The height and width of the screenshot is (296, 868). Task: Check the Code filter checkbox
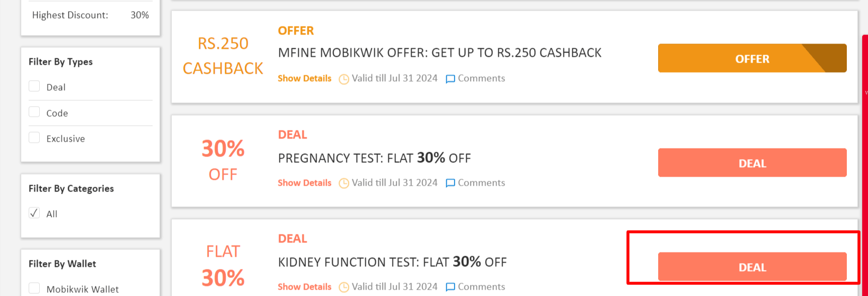click(x=34, y=112)
